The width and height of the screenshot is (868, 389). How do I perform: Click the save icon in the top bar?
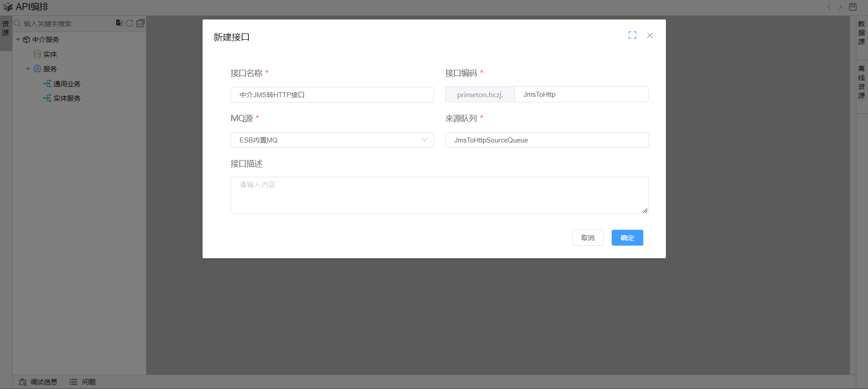[853, 7]
